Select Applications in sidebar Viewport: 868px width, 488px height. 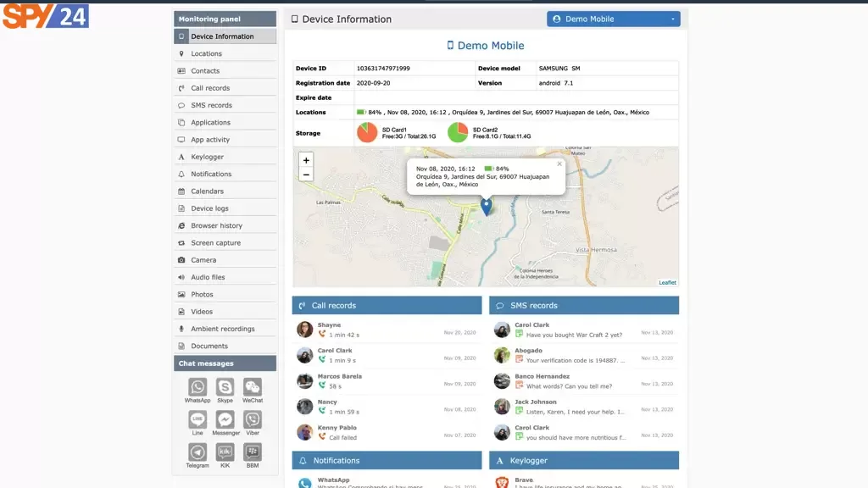pyautogui.click(x=225, y=122)
